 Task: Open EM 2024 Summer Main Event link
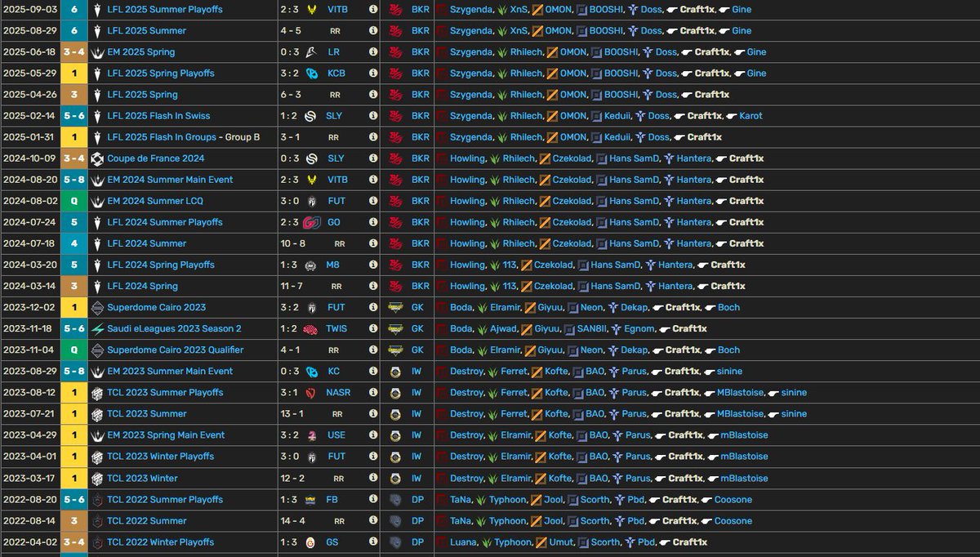click(x=170, y=180)
